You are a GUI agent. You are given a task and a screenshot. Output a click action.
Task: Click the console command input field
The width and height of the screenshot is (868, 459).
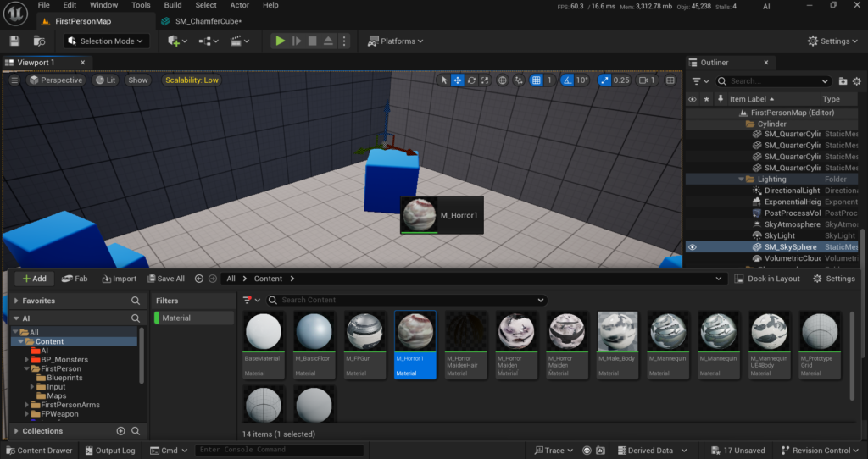280,450
